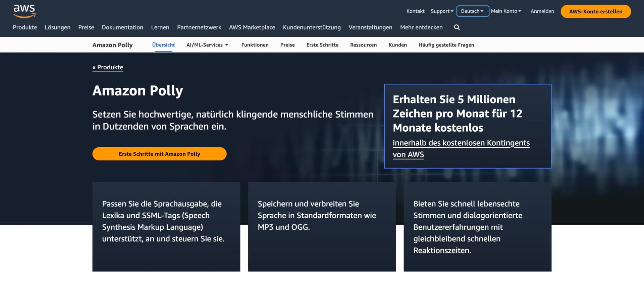
Task: Go to the Kontakt link
Action: 415,11
